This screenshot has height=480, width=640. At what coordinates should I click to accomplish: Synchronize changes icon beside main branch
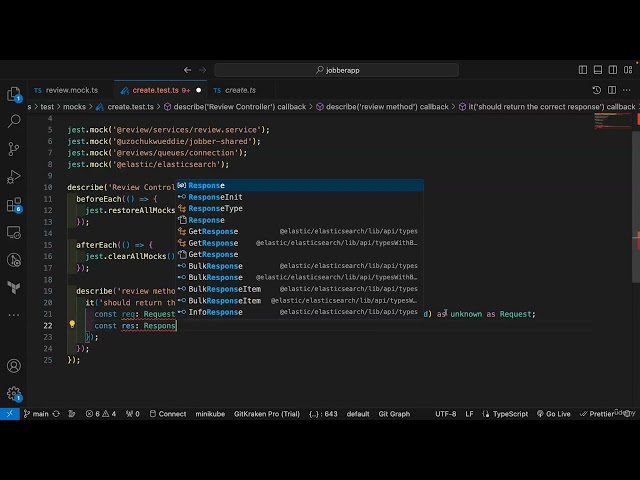pyautogui.click(x=56, y=414)
